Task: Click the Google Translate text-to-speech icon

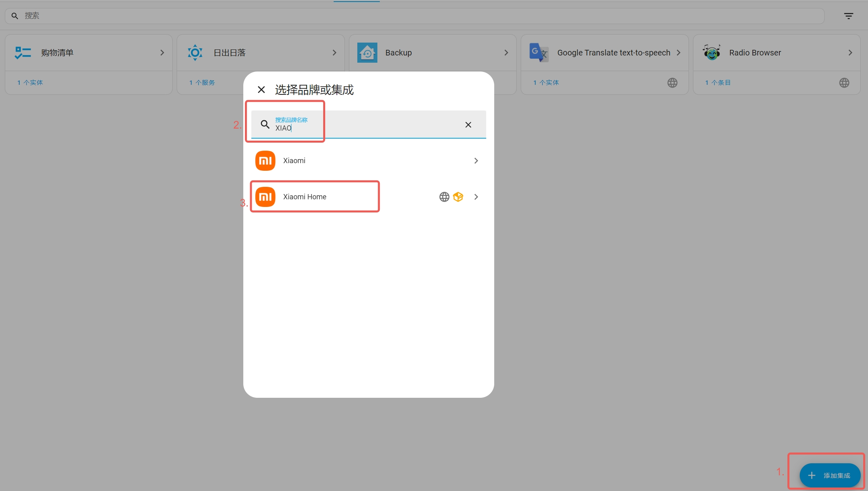Action: (x=539, y=53)
